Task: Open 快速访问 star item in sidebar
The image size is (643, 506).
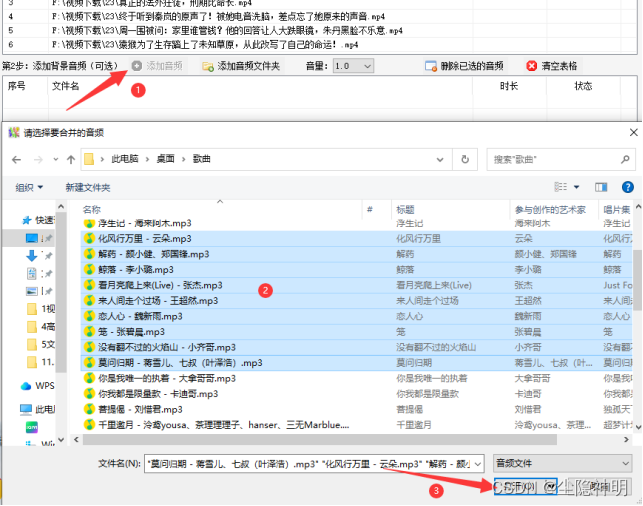Action: 38,220
